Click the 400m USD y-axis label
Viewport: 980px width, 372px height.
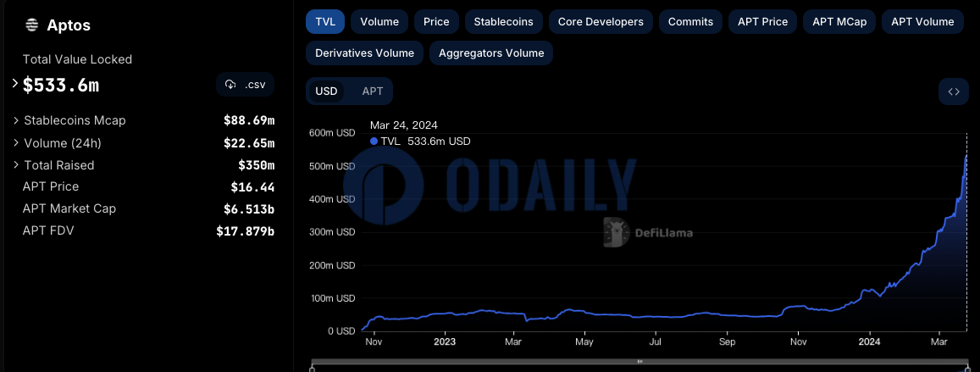[333, 199]
